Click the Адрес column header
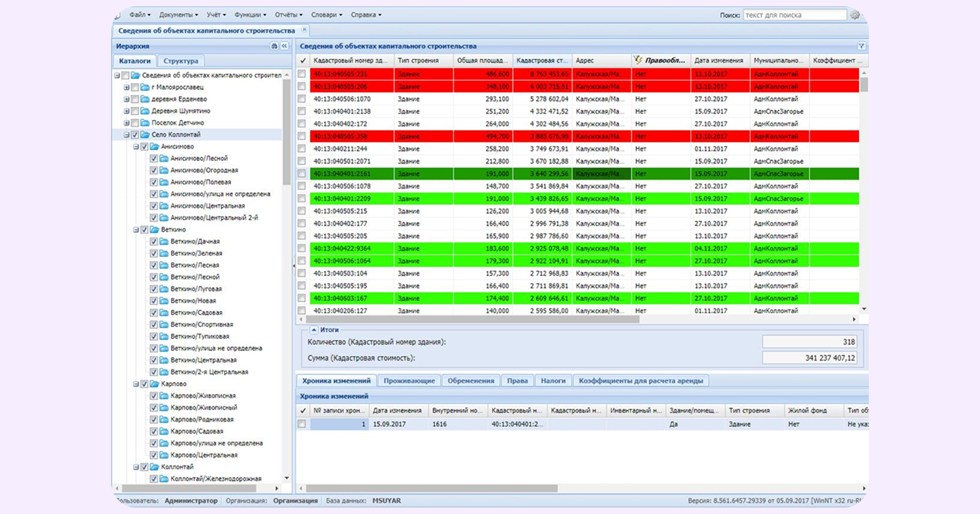Viewport: 980px width, 514px height. tap(602, 61)
